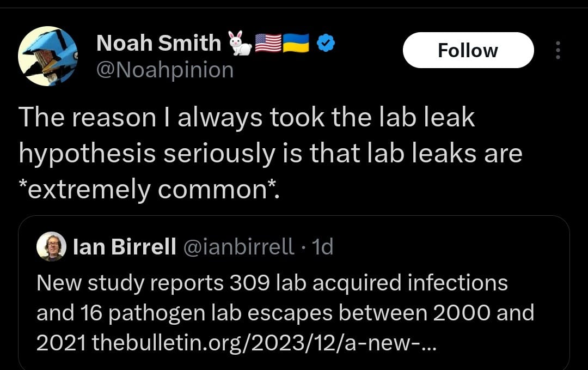
Task: Follow Noah Smith
Action: (468, 50)
